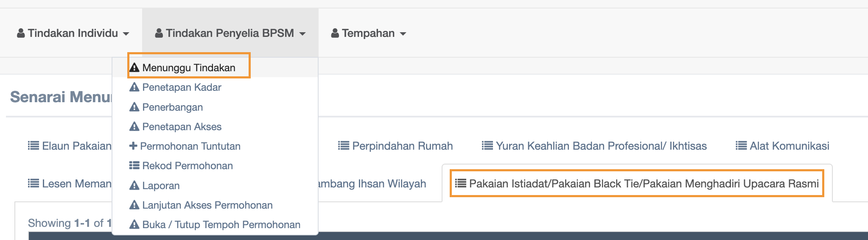The image size is (868, 240).
Task: Select Buka / Tutup Tempoh Permohonan
Action: point(221,225)
